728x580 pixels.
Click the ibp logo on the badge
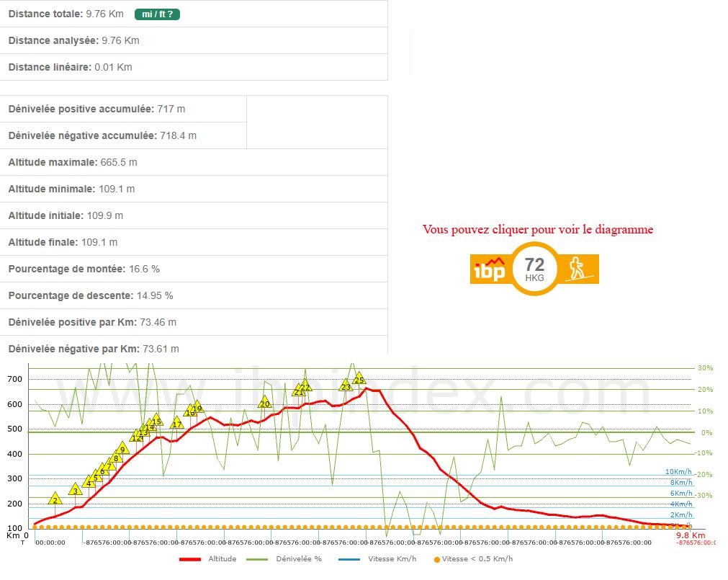[x=489, y=269]
